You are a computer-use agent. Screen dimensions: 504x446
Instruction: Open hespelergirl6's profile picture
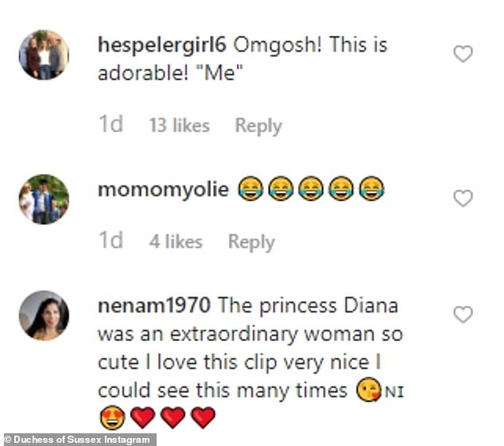point(44,55)
